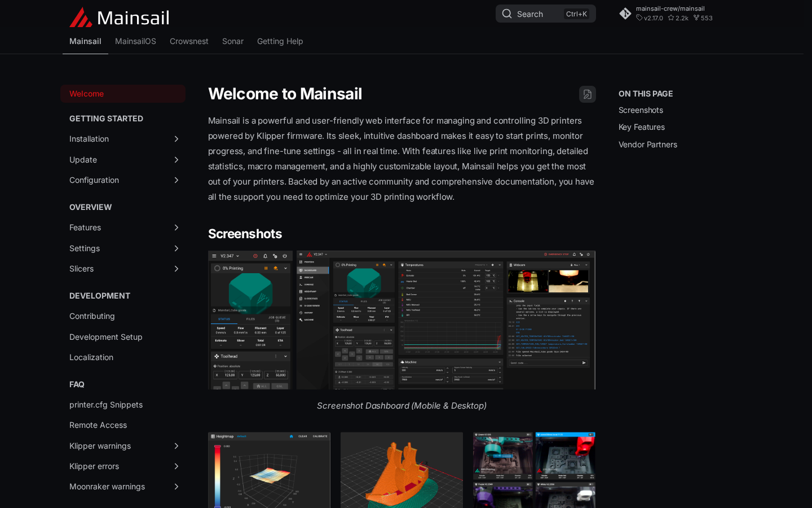
Task: Open the Sonar tab
Action: tap(233, 41)
